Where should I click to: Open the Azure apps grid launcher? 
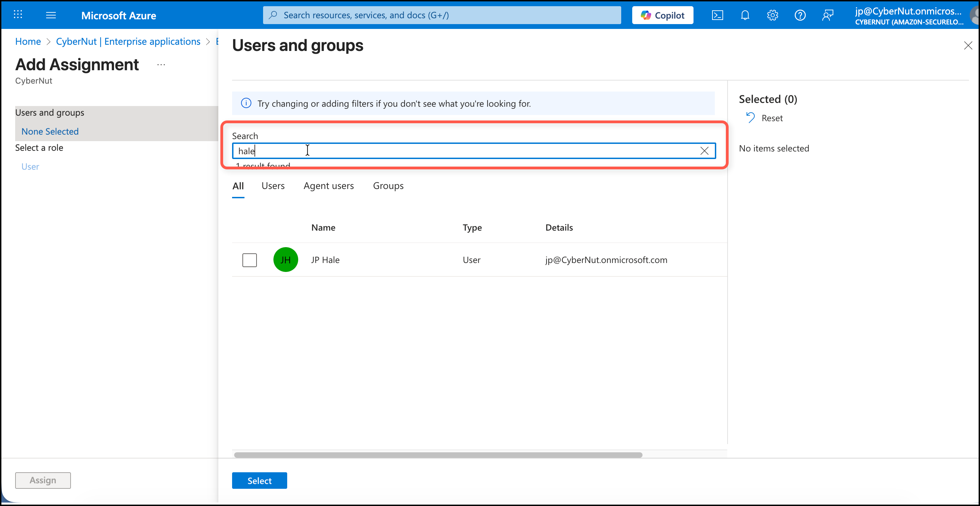click(18, 15)
